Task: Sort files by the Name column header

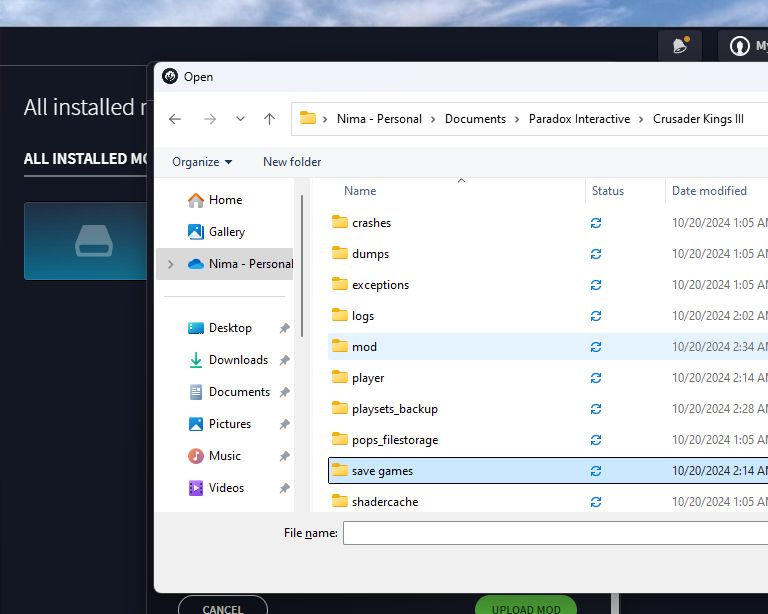Action: click(360, 191)
